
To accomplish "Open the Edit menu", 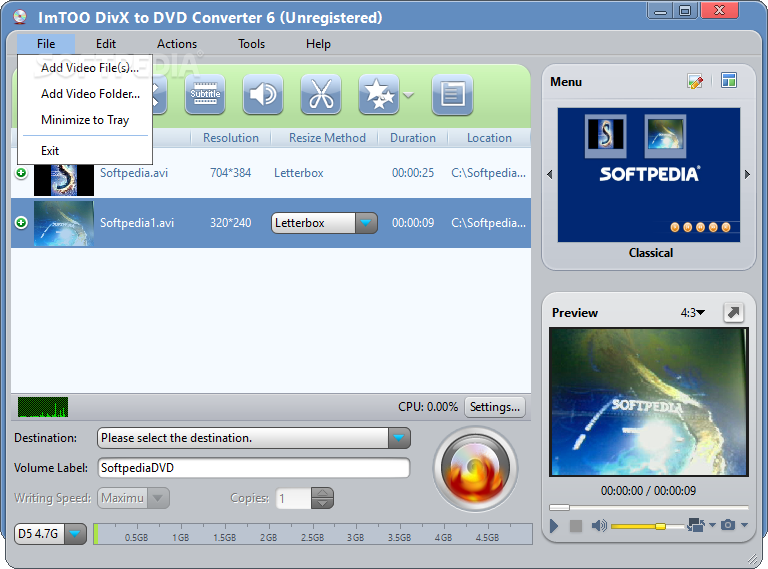I will (106, 44).
